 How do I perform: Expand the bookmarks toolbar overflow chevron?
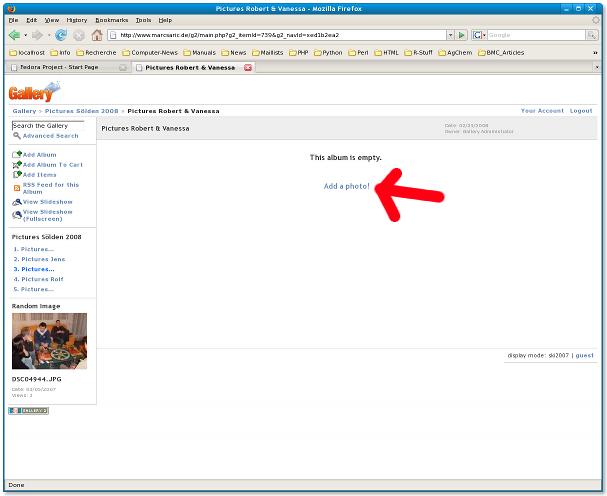coord(595,52)
